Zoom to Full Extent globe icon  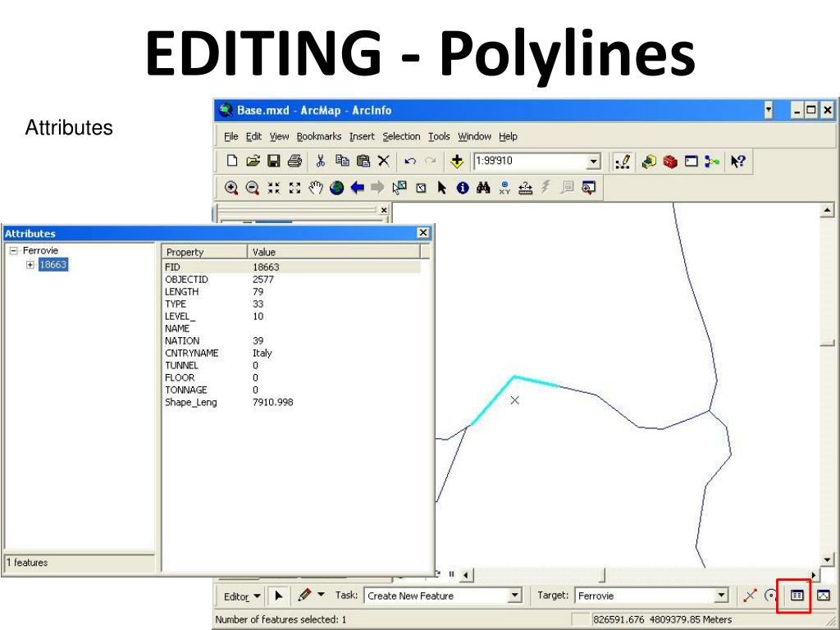(x=336, y=188)
